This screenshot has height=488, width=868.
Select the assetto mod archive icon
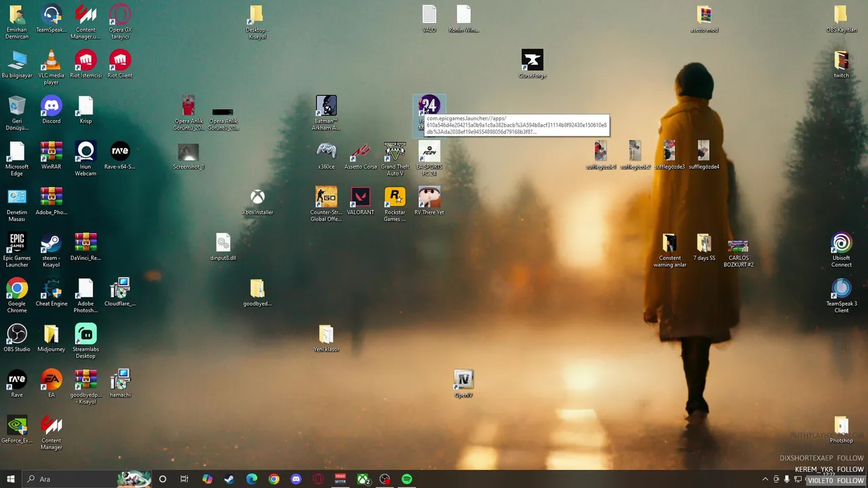pos(704,19)
